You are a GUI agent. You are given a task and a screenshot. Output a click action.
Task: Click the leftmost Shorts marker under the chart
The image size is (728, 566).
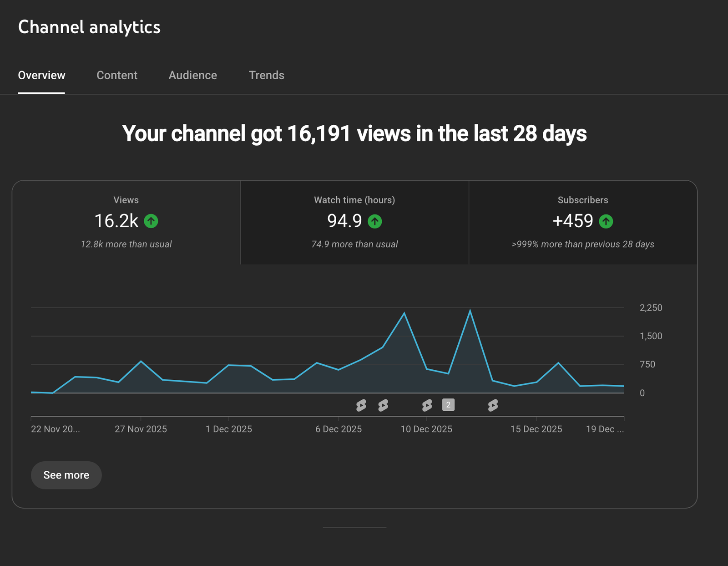(361, 405)
